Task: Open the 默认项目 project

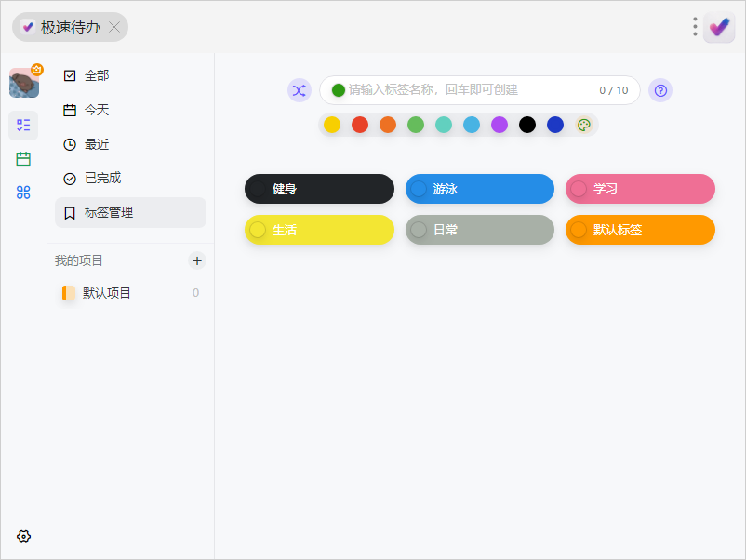Action: [x=130, y=293]
